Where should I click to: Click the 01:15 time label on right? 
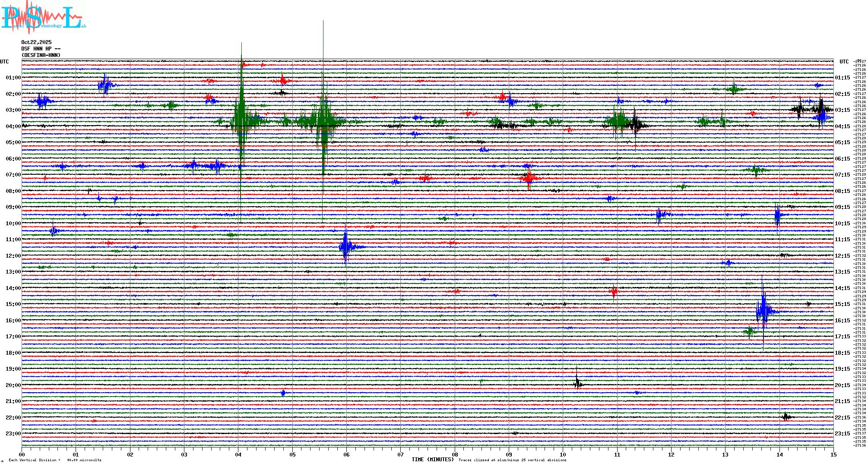pos(842,78)
